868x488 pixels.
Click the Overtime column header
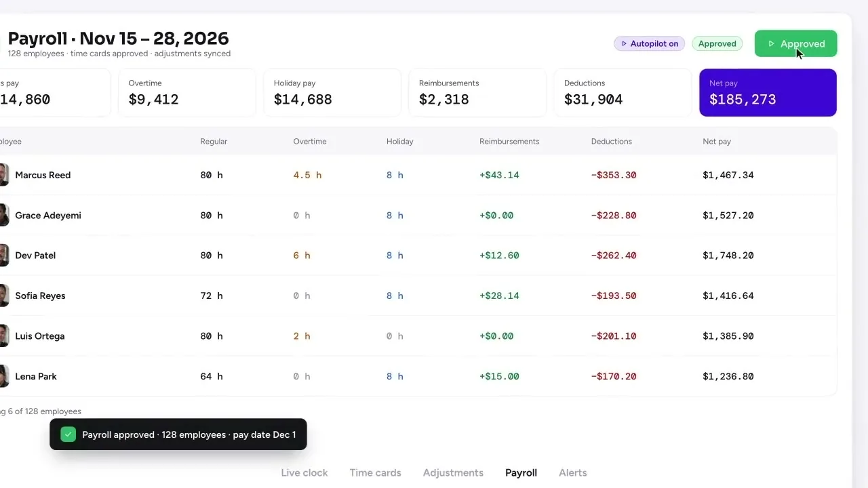(x=310, y=142)
